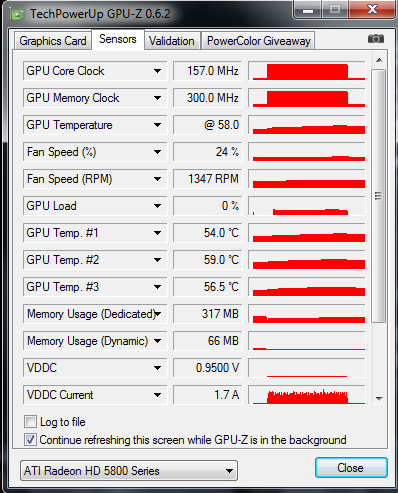
Task: Click the scrollbar up arrow
Action: (x=379, y=60)
